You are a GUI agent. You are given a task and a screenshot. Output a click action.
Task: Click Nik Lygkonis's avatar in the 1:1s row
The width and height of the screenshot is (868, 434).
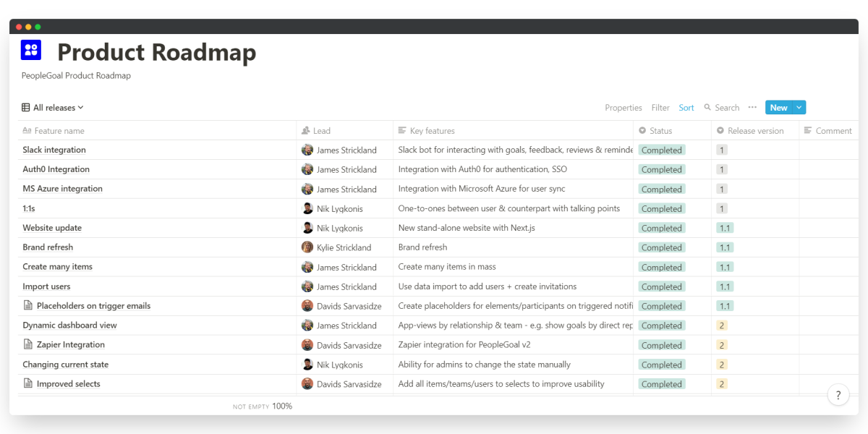point(307,208)
